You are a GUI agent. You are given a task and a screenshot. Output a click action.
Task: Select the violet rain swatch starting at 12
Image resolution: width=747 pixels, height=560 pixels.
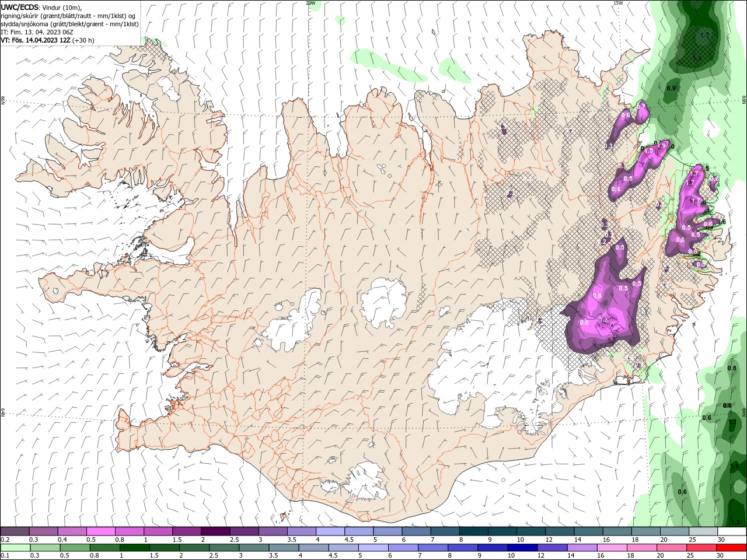(552, 548)
